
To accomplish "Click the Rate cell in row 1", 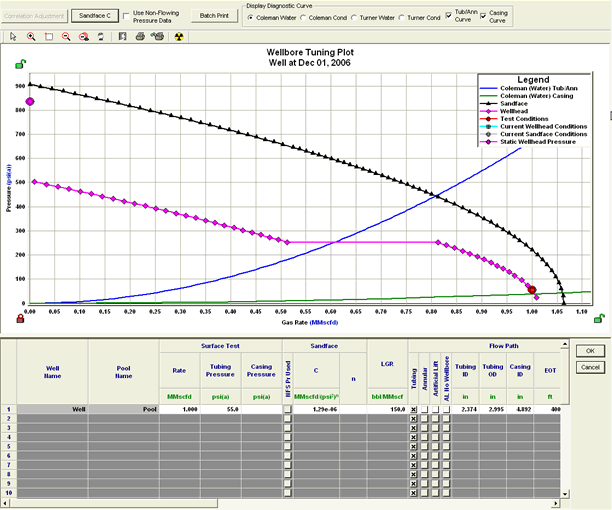I will click(178, 409).
